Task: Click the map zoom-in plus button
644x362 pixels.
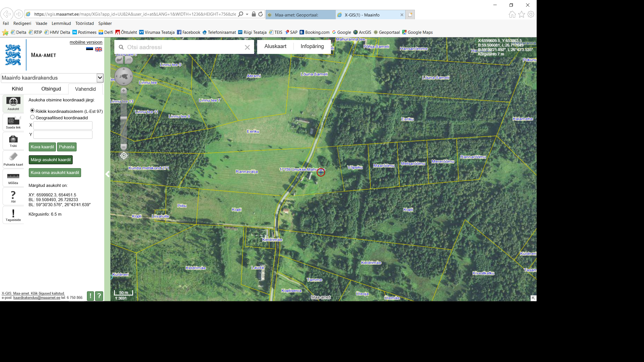Action: click(x=124, y=90)
